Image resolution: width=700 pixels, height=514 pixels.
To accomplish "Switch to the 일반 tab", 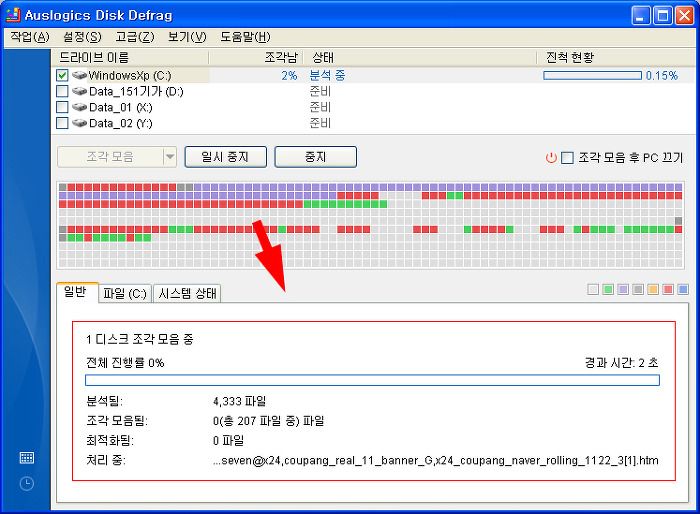I will click(75, 292).
